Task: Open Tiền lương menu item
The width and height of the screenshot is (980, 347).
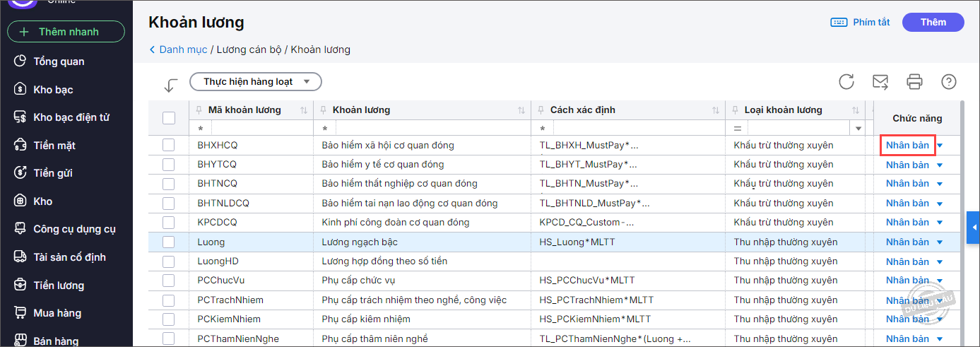Action: pos(59,286)
